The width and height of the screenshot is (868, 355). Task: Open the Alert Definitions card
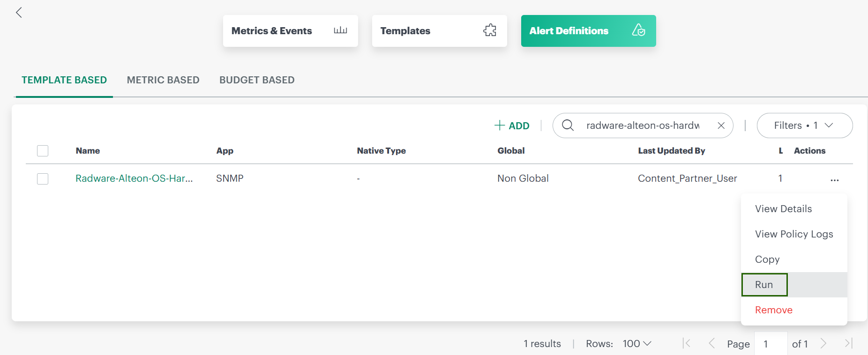pos(588,31)
